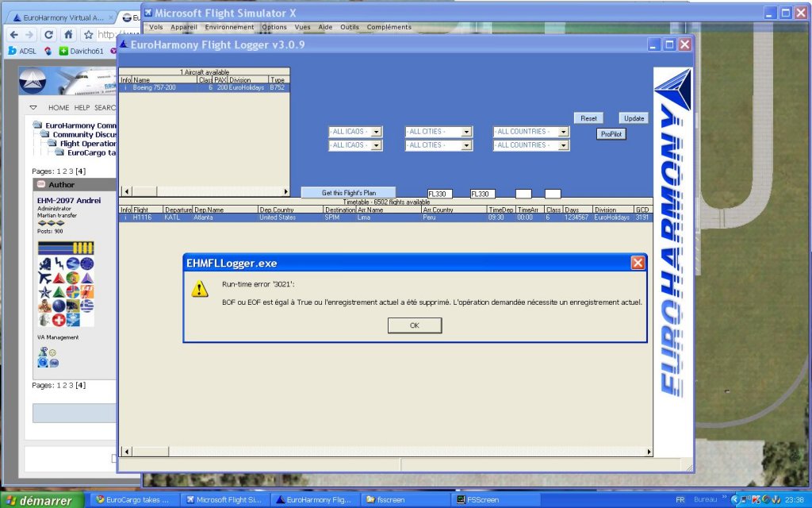Click the error dialog warning icon
This screenshot has width=812, height=508.
point(200,290)
